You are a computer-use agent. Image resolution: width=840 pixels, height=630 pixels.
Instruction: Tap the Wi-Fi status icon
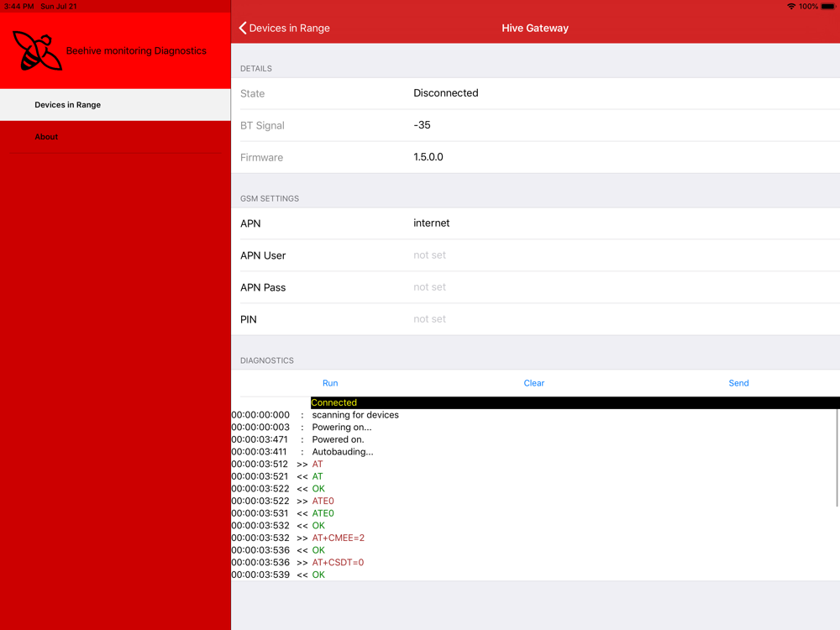tap(790, 6)
